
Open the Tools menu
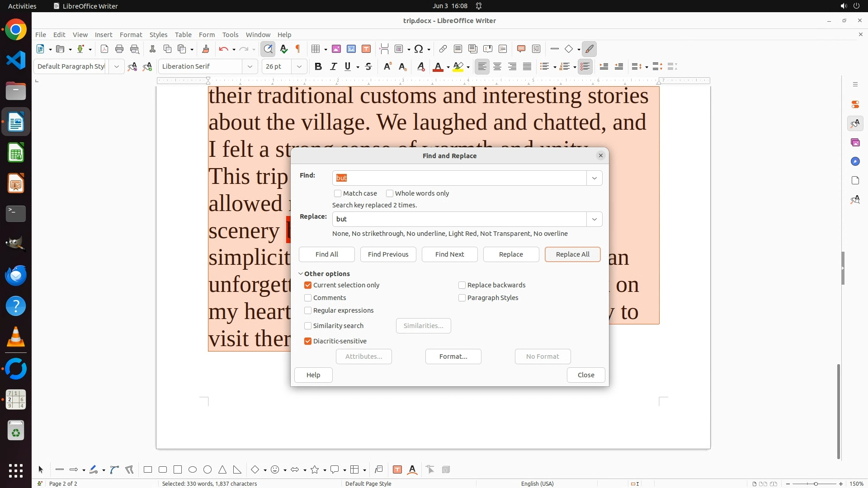point(230,34)
